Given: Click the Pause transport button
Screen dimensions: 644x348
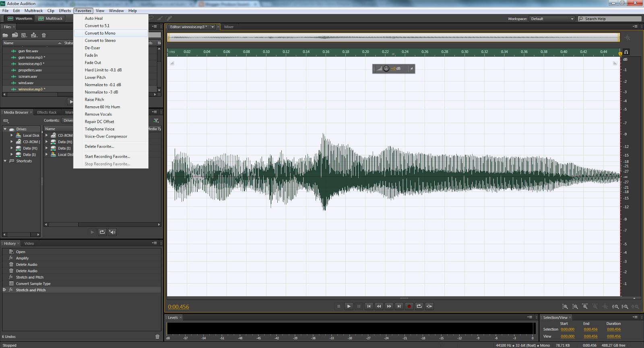Looking at the screenshot, I should coord(359,306).
